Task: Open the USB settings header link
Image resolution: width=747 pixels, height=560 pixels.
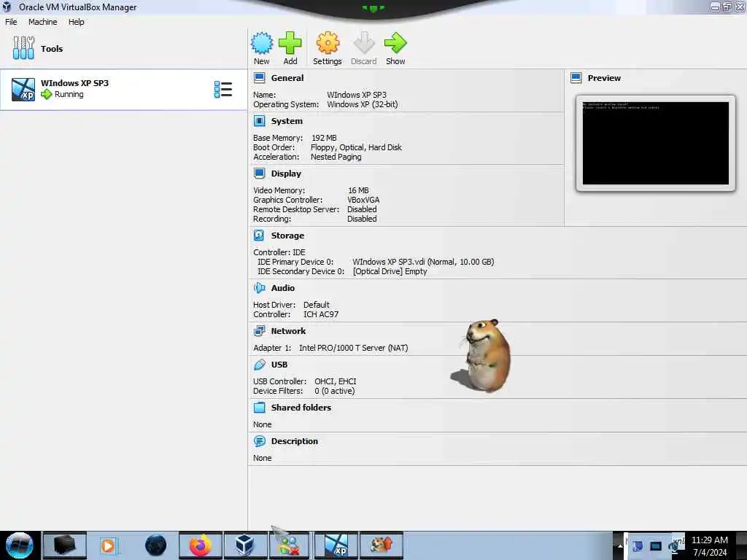Action: 279,365
